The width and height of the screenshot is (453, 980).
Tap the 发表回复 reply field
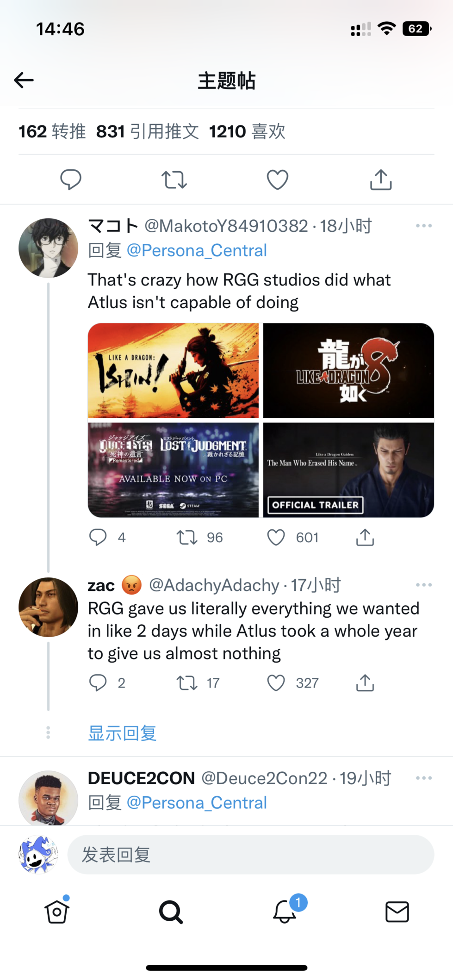(250, 855)
